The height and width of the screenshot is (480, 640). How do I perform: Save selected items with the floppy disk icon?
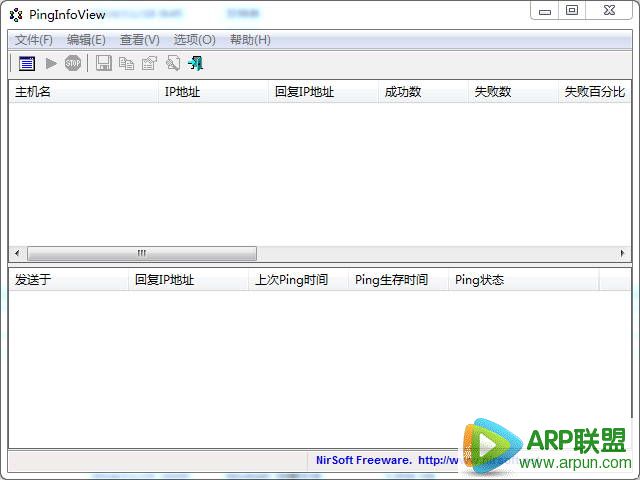[104, 63]
